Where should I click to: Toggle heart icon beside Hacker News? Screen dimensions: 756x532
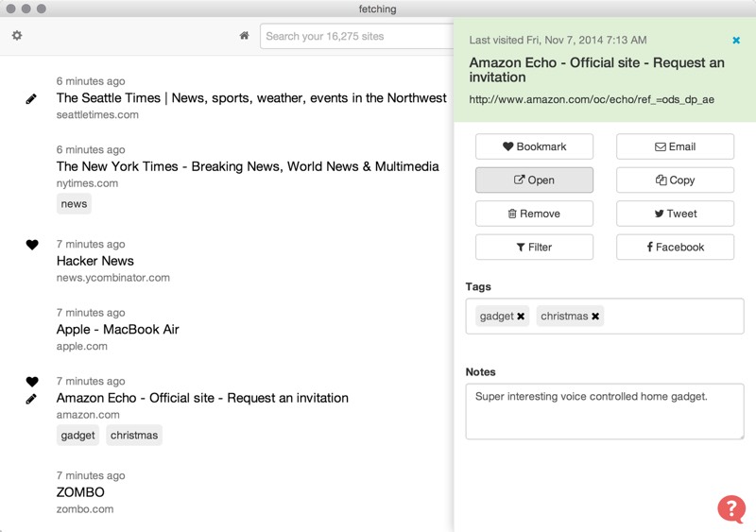31,245
